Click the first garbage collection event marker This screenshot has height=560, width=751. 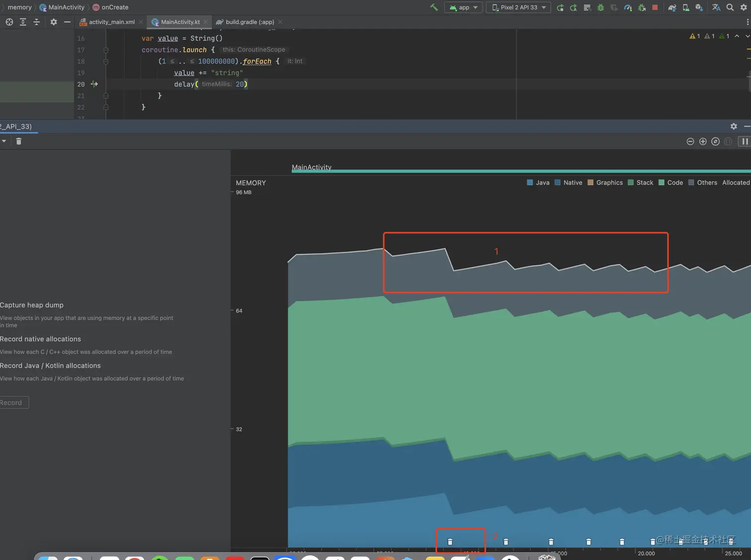[x=450, y=542]
